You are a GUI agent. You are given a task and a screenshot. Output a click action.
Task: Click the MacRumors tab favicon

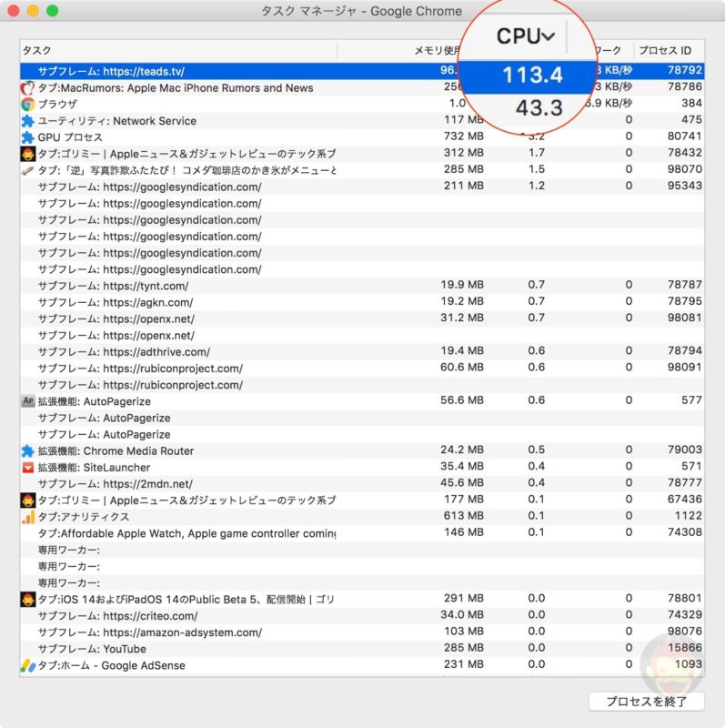[27, 88]
